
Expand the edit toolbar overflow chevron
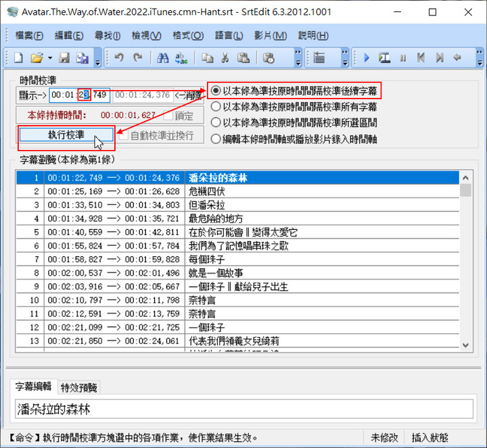click(298, 57)
